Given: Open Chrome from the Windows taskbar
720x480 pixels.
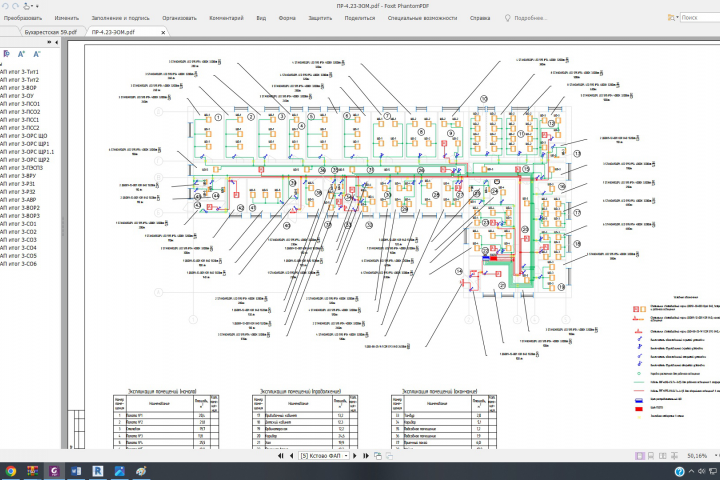Looking at the screenshot, I should click(10, 471).
